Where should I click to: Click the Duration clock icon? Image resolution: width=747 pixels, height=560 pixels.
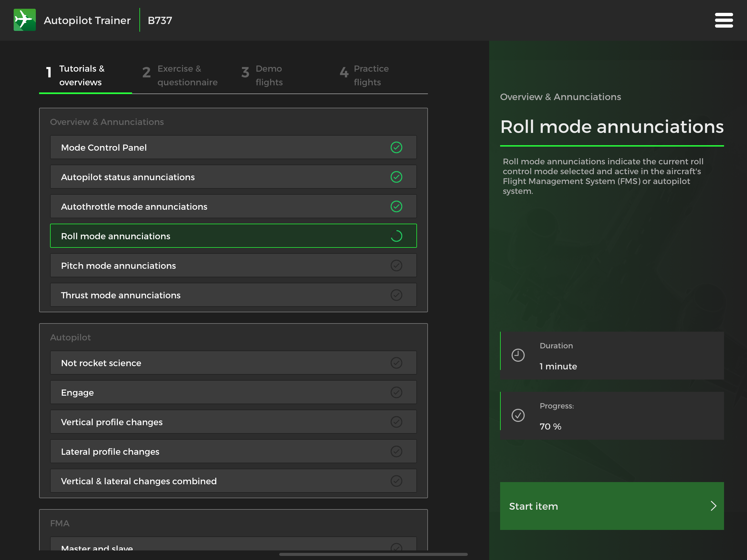pos(518,355)
